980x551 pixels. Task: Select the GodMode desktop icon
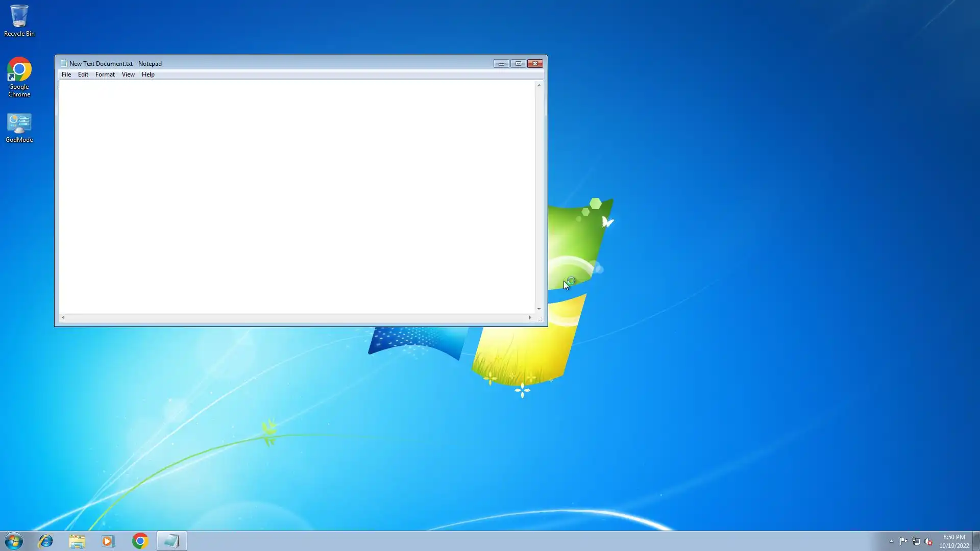[19, 128]
